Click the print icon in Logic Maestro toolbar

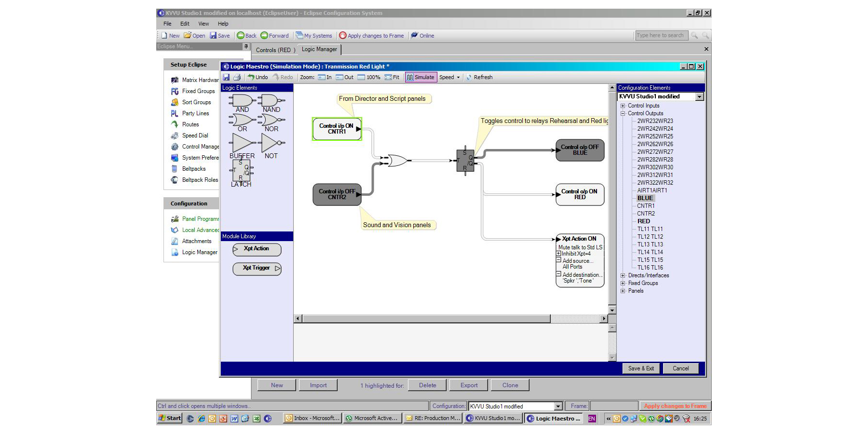237,77
